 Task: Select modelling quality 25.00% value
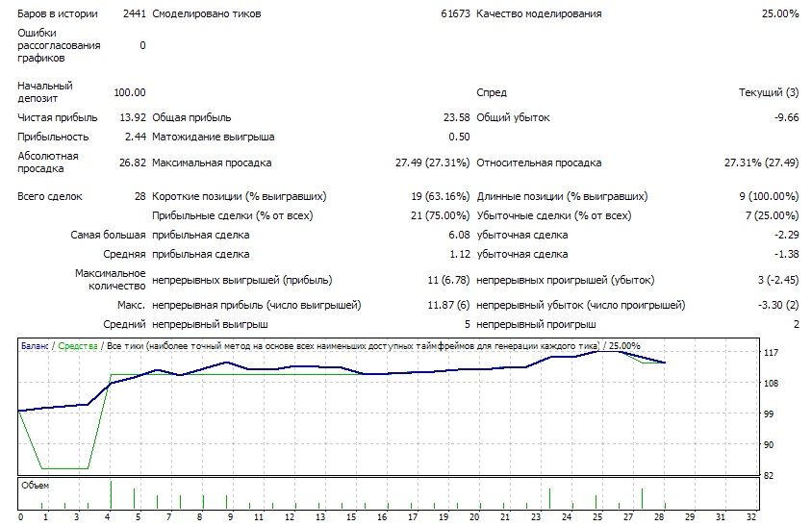(x=780, y=14)
